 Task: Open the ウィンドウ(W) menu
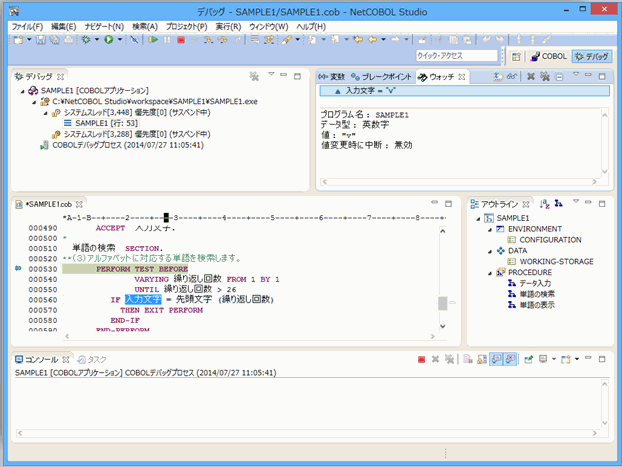269,27
